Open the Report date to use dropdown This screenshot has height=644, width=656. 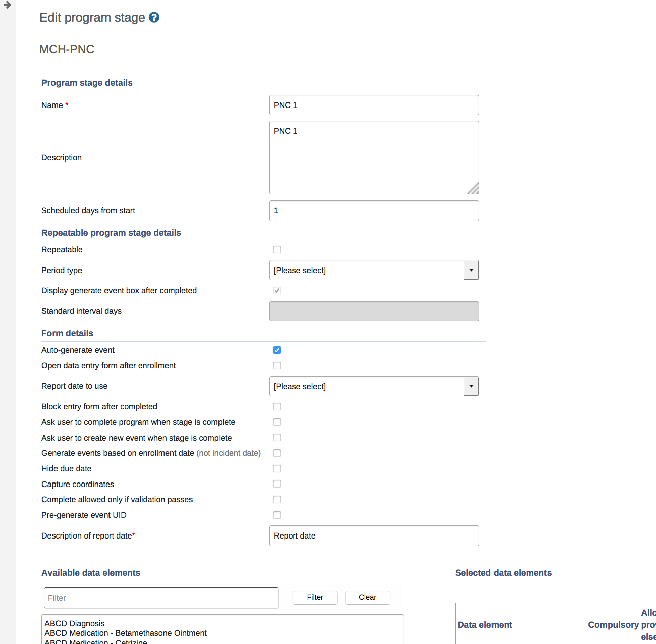click(x=374, y=386)
